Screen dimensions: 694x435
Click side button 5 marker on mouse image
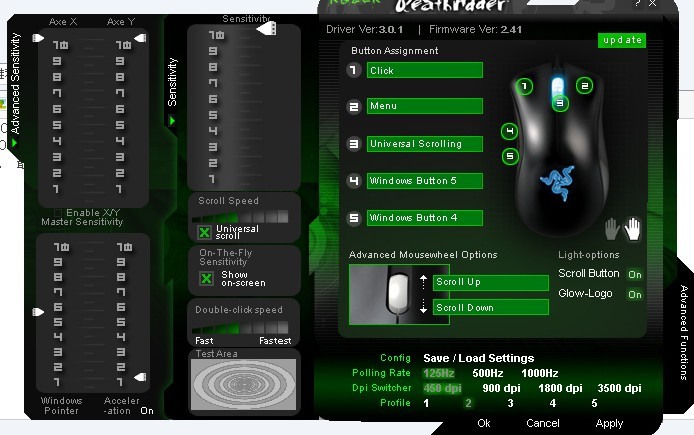click(x=510, y=156)
